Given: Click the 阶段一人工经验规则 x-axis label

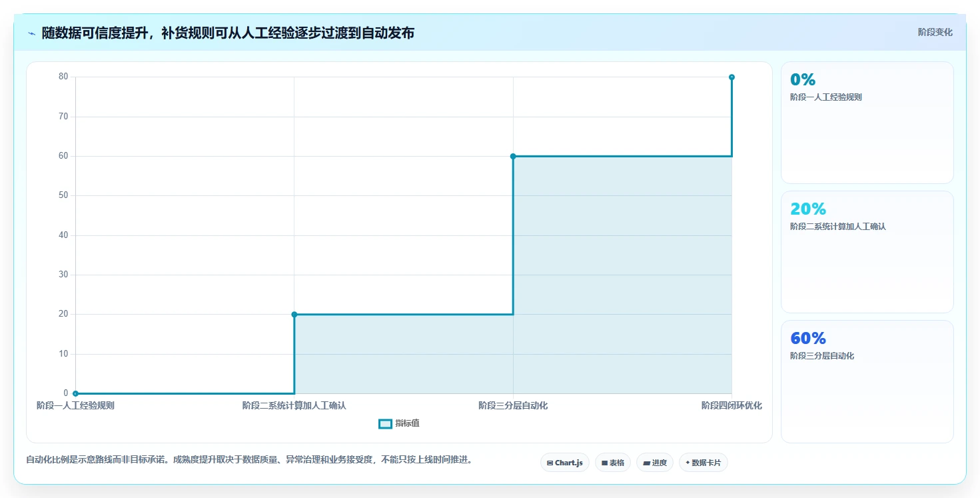Looking at the screenshot, I should coord(75,405).
